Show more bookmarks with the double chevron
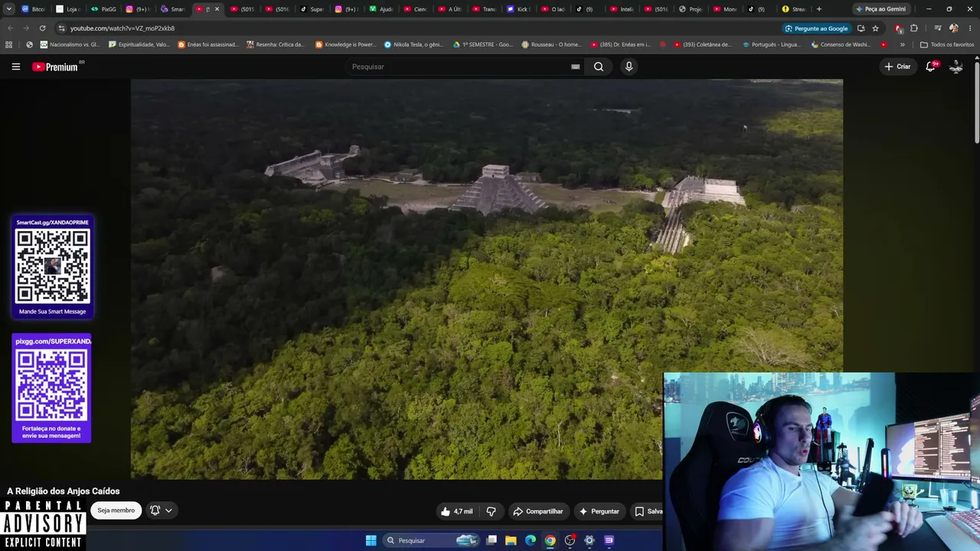Screen dimensions: 980x551 902,44
